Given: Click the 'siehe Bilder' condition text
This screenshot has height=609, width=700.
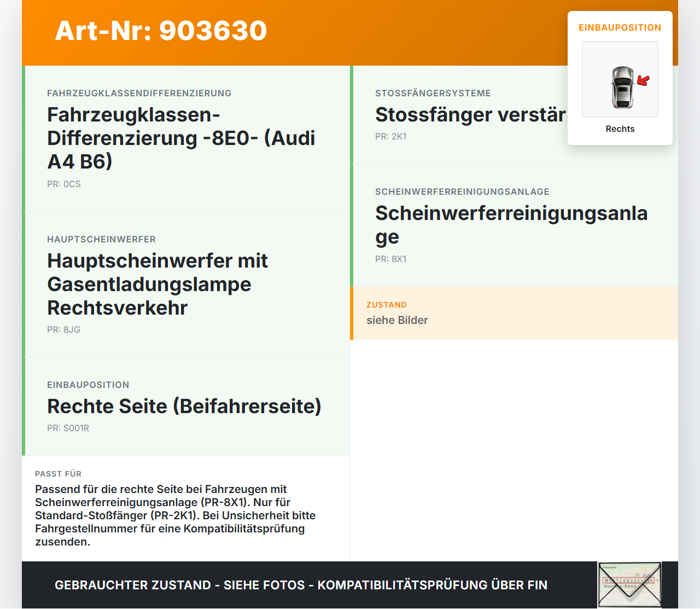Looking at the screenshot, I should 397,320.
